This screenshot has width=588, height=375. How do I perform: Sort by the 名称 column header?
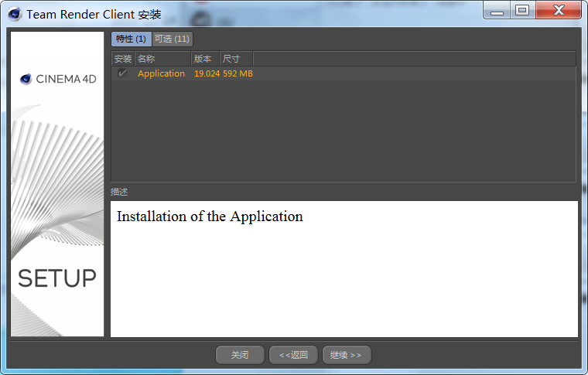pyautogui.click(x=162, y=59)
